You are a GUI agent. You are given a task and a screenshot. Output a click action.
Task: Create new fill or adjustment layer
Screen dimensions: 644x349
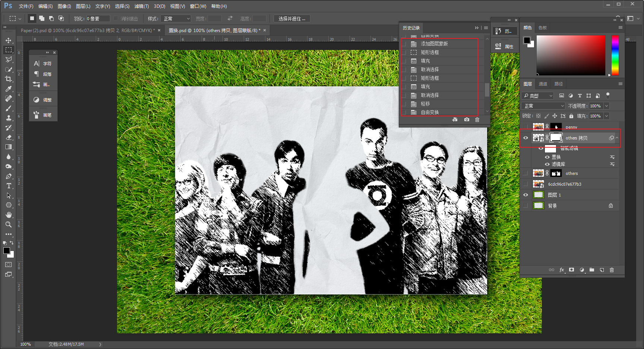pos(582,270)
